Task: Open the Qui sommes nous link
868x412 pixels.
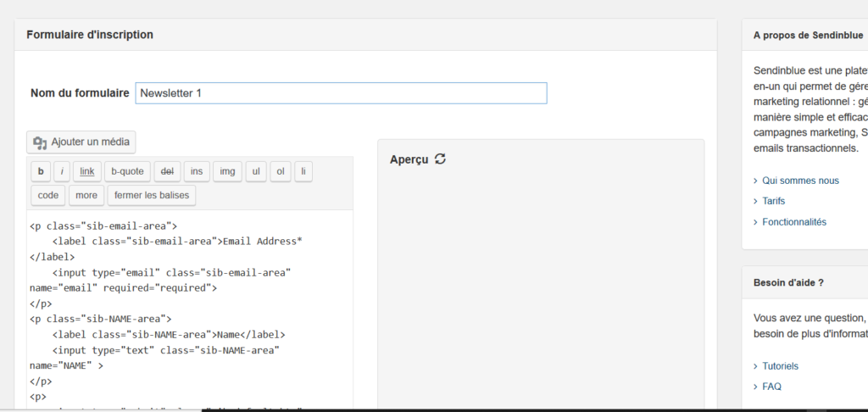Action: point(800,181)
